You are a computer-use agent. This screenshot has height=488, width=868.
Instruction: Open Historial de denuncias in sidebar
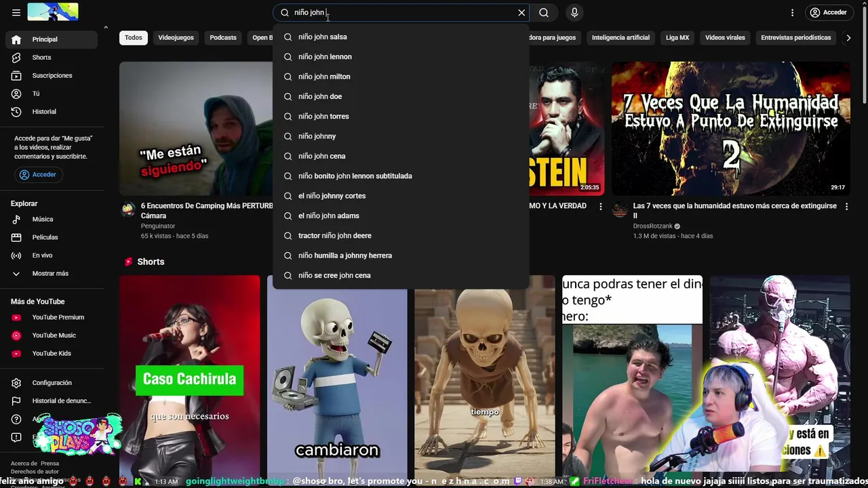(x=52, y=401)
